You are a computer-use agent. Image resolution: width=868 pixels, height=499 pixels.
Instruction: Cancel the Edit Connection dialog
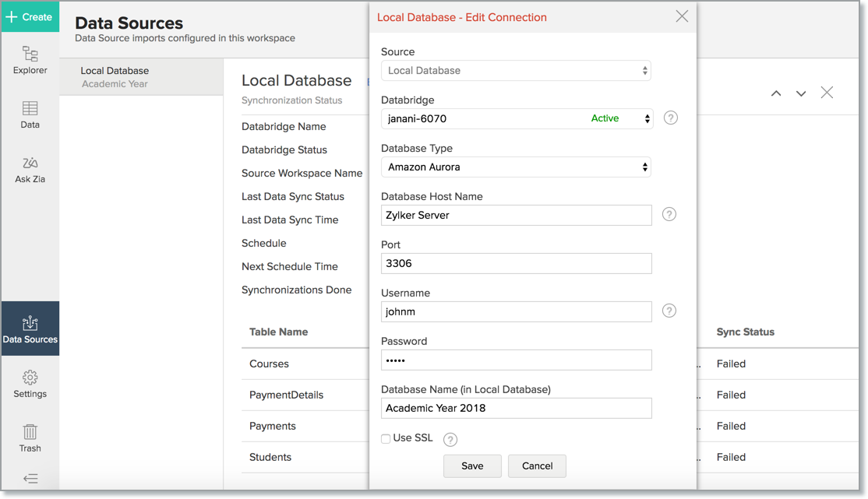(x=537, y=466)
